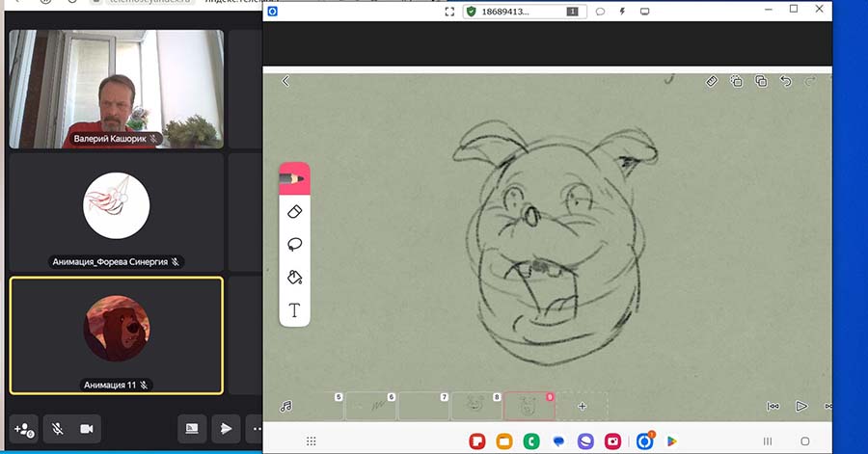Screen dimensions: 868x454
Task: Open the pink camera app in dock
Action: click(612, 441)
